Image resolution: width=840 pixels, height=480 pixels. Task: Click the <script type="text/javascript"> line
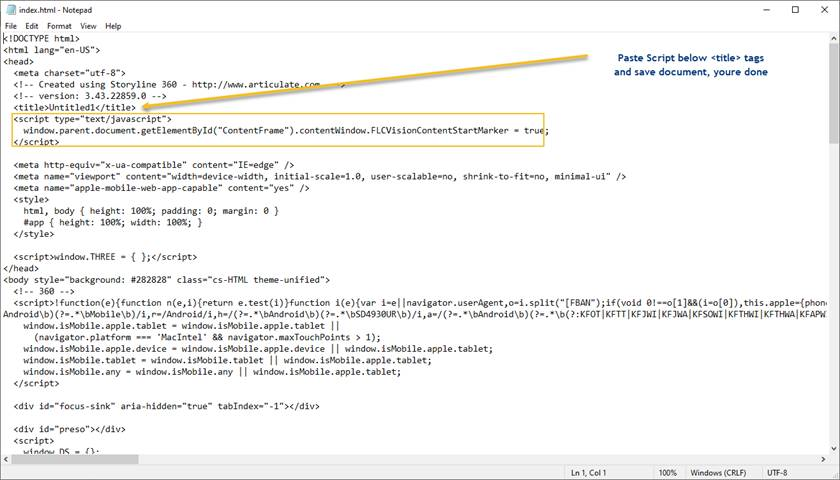pyautogui.click(x=93, y=119)
